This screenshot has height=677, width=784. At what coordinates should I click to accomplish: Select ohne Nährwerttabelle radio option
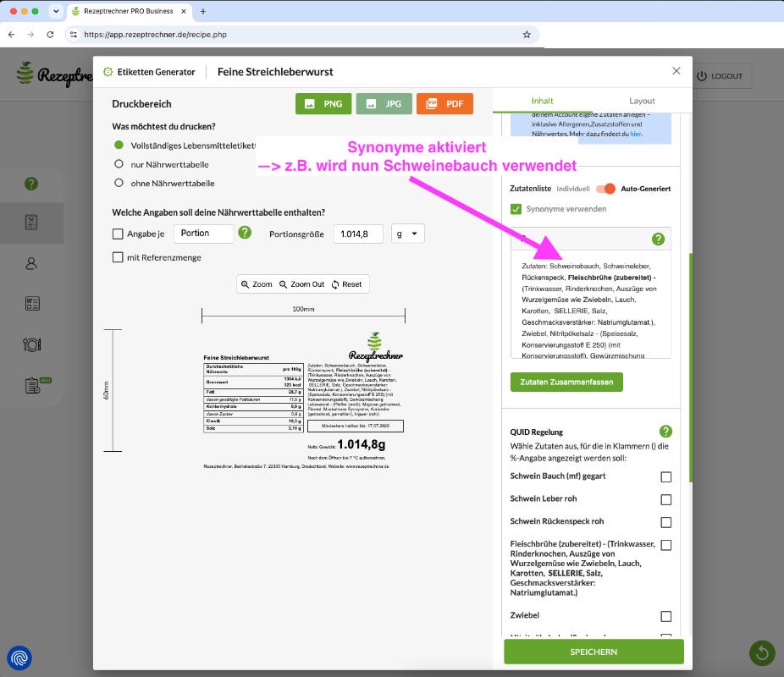(119, 183)
